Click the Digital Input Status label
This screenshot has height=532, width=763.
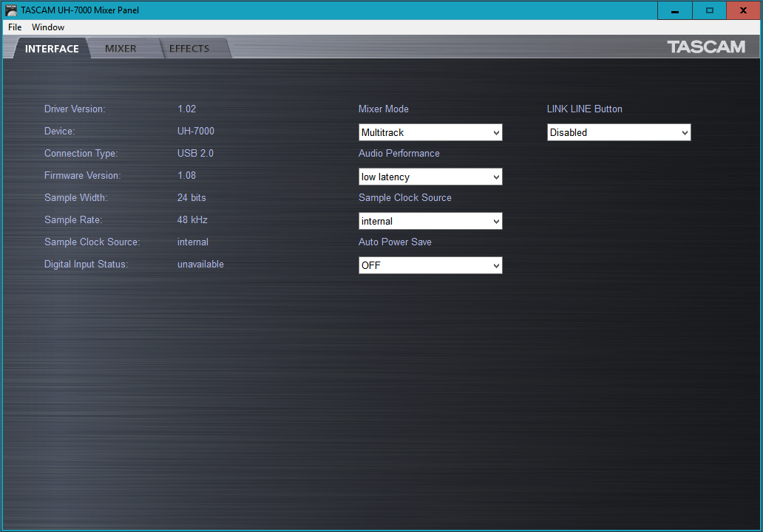tap(86, 264)
